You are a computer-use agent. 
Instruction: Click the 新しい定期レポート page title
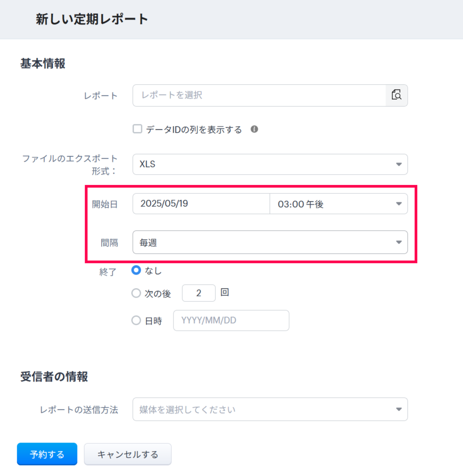92,19
